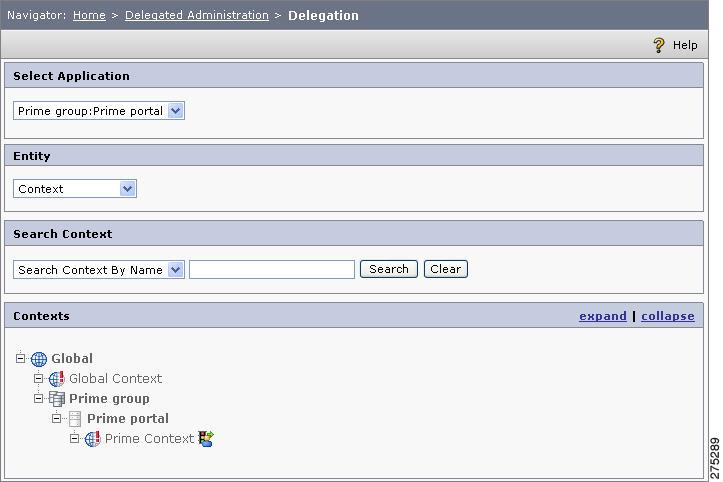723x482 pixels.
Task: Click the Global Context globe icon
Action: pos(57,379)
